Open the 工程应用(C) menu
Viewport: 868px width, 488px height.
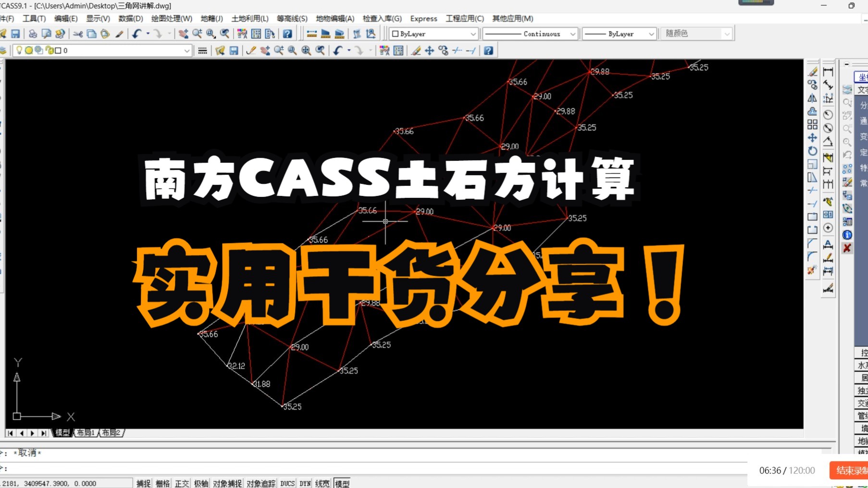(x=464, y=18)
